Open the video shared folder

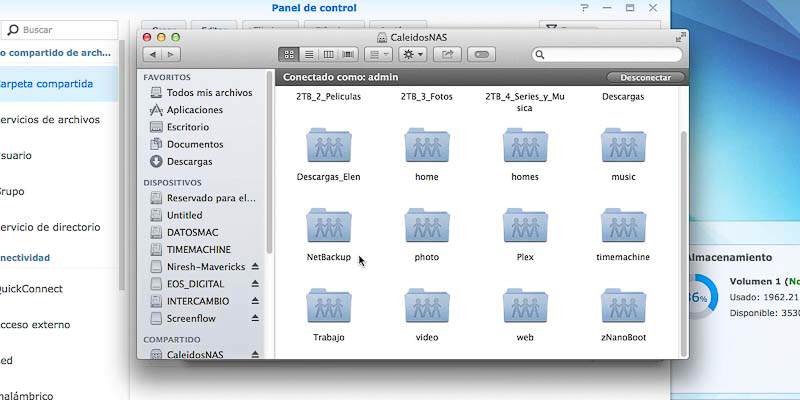click(427, 315)
